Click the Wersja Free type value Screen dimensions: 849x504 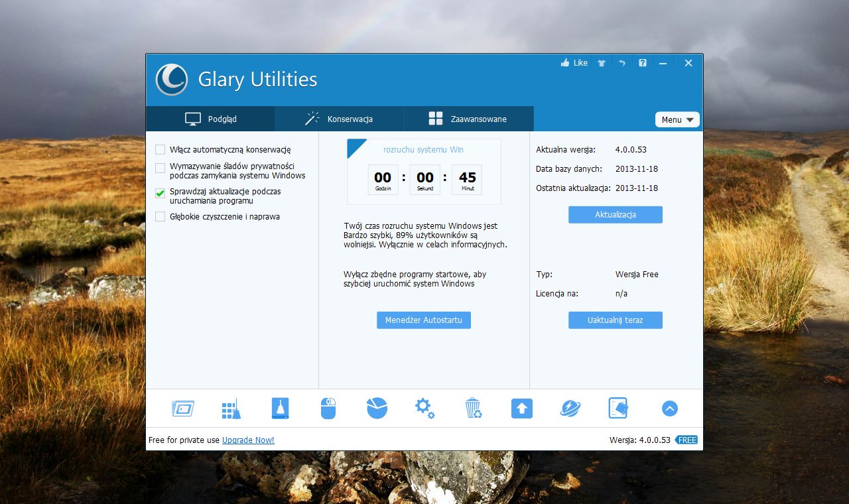637,275
